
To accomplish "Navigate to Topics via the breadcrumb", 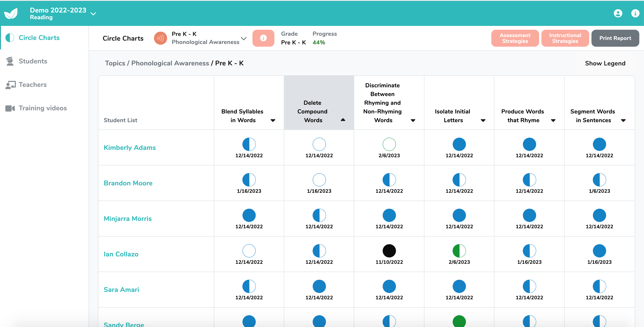I will [x=115, y=63].
